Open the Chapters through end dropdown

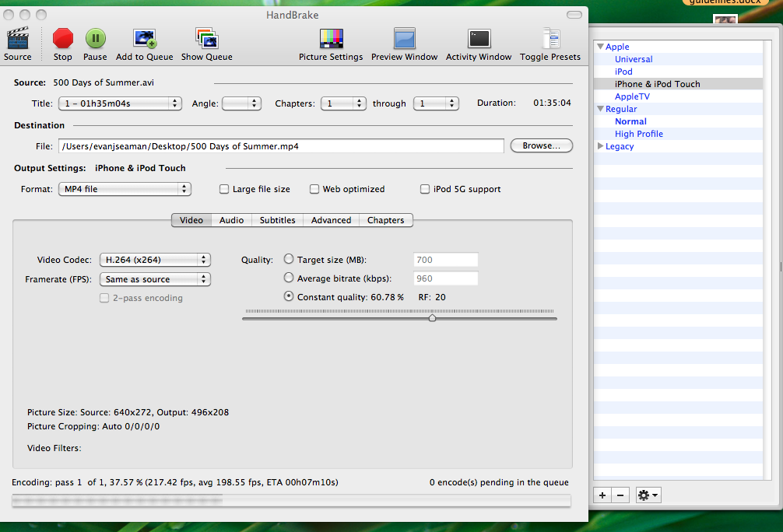pos(436,103)
